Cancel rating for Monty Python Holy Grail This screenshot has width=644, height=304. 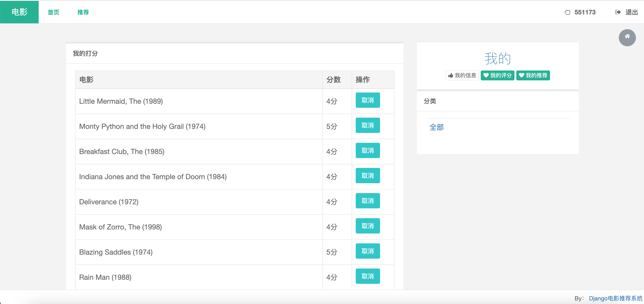coord(367,125)
